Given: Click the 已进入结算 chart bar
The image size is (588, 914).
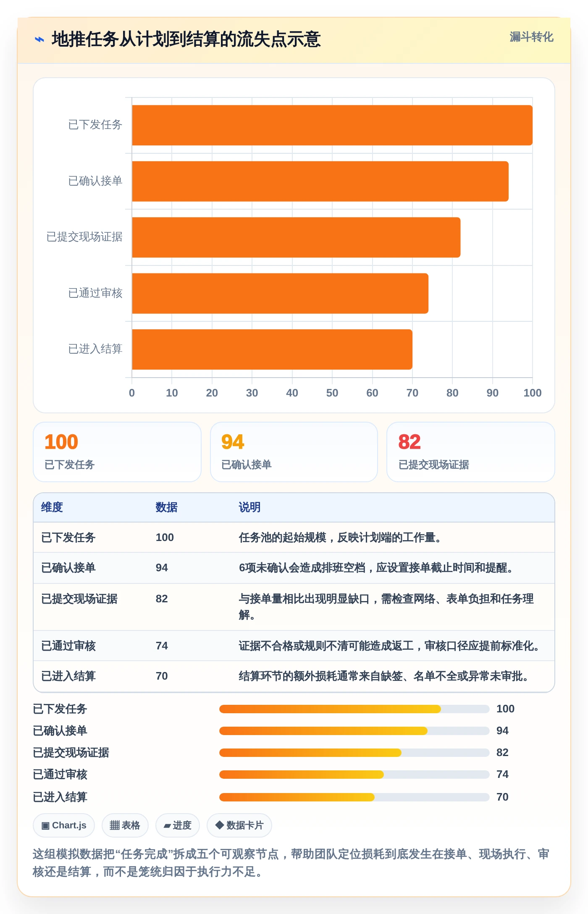Looking at the screenshot, I should tap(272, 349).
